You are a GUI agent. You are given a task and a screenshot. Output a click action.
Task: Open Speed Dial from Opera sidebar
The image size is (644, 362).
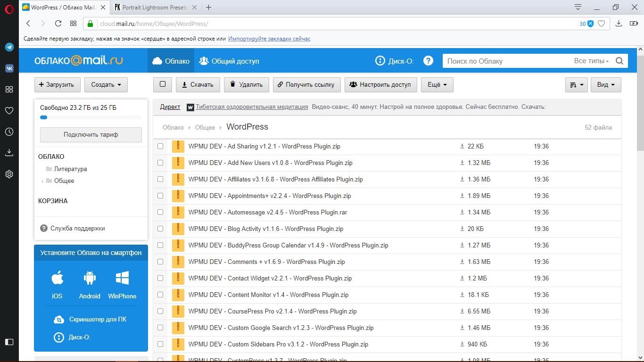(9, 90)
